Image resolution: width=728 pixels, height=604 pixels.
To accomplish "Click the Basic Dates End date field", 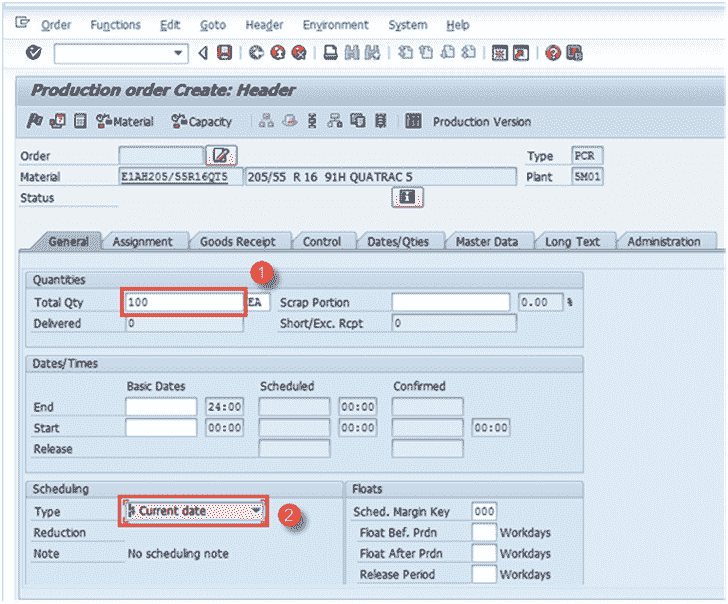I will coord(161,407).
